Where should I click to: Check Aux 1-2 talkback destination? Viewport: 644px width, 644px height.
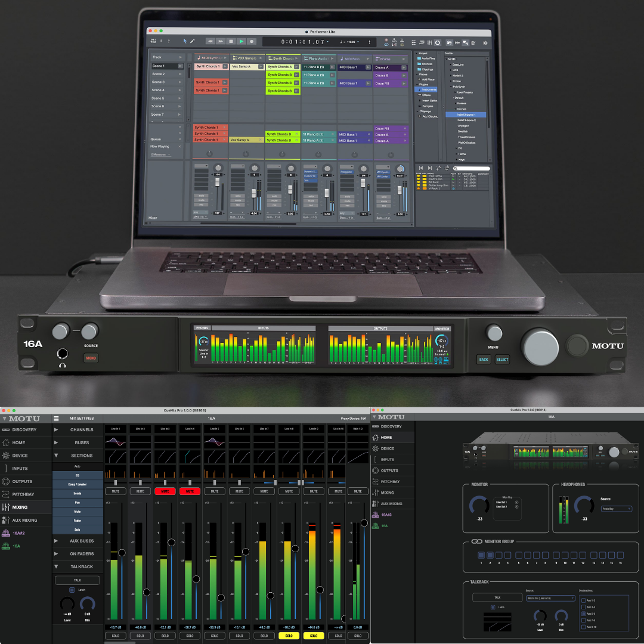(x=584, y=600)
